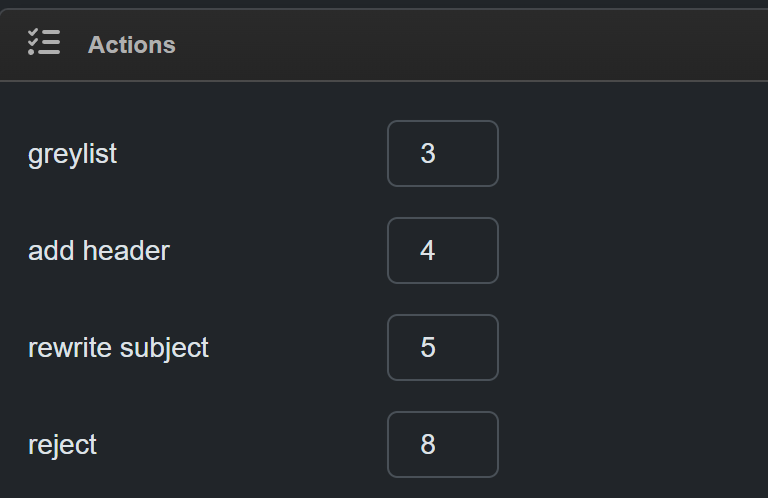
Task: Place cursor in box showing value 4
Action: (x=442, y=251)
